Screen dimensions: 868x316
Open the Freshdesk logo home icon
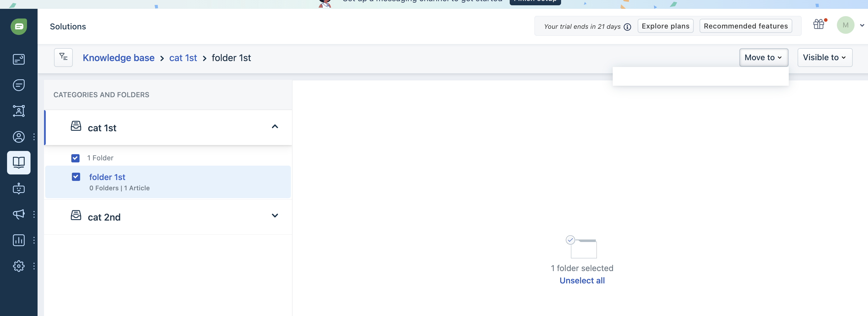coord(19,27)
